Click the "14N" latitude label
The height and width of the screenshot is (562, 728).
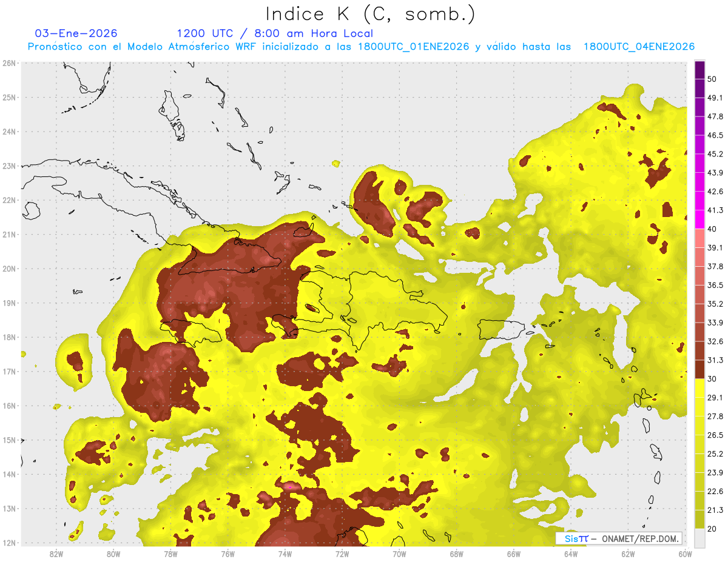[x=9, y=474]
